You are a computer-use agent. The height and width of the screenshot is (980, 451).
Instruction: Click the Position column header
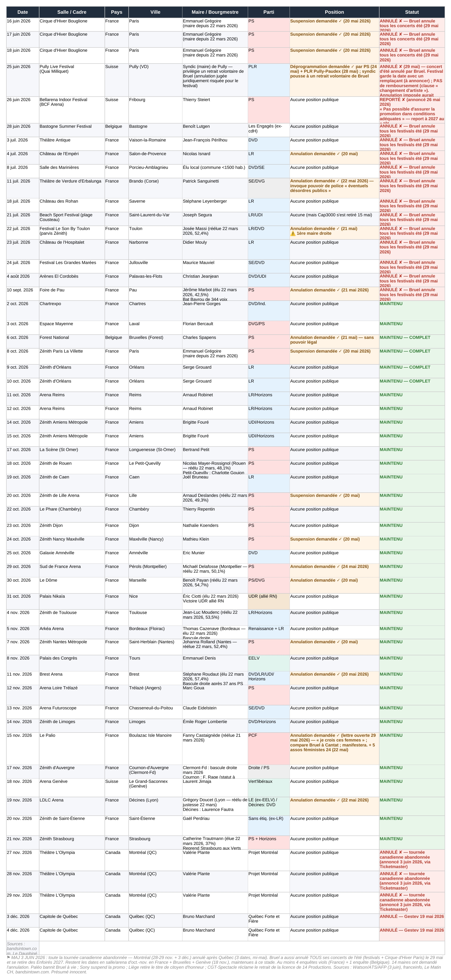pyautogui.click(x=334, y=12)
